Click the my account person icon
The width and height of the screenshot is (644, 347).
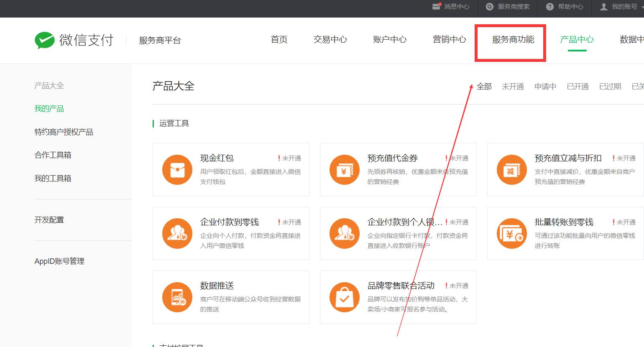604,7
